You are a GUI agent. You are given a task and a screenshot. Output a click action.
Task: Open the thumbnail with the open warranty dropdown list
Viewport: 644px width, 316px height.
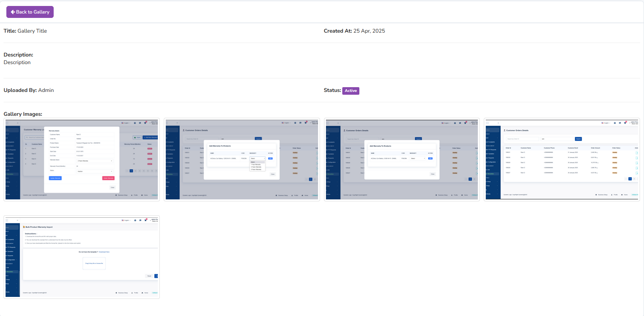pos(242,160)
